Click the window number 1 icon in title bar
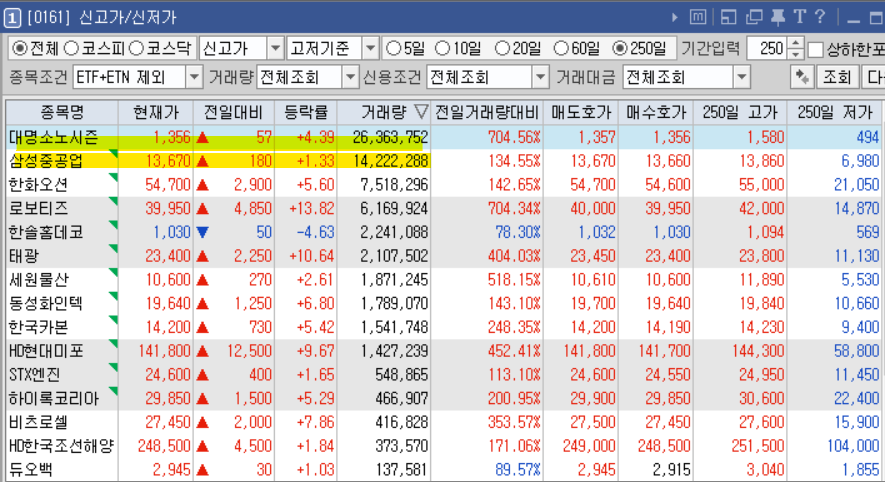Image resolution: width=885 pixels, height=482 pixels. coord(12,17)
